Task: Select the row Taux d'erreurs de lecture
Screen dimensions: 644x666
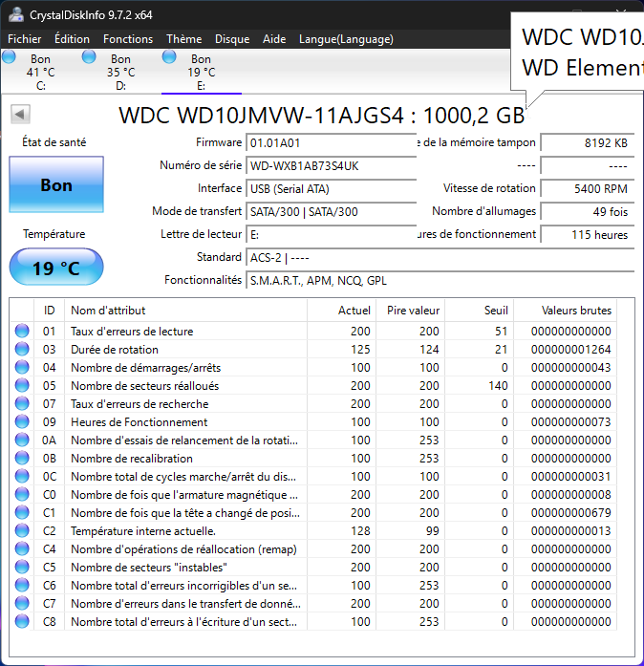Action: [x=313, y=331]
